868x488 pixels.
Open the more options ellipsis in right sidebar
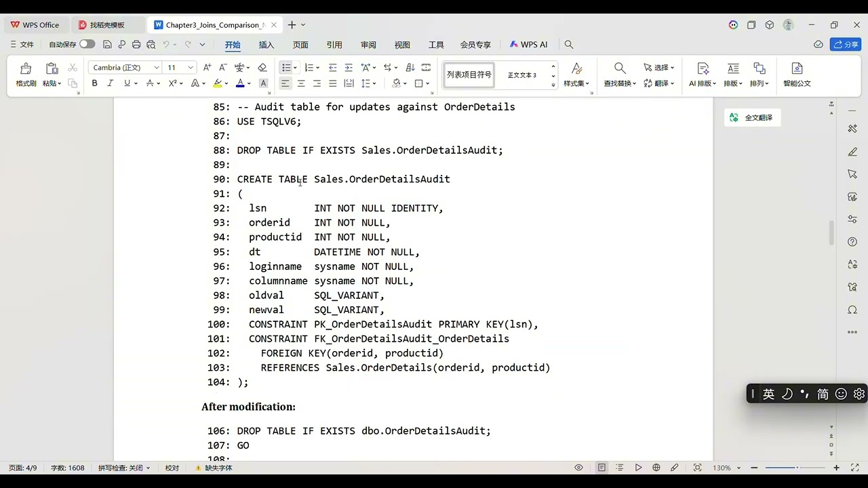click(x=852, y=332)
